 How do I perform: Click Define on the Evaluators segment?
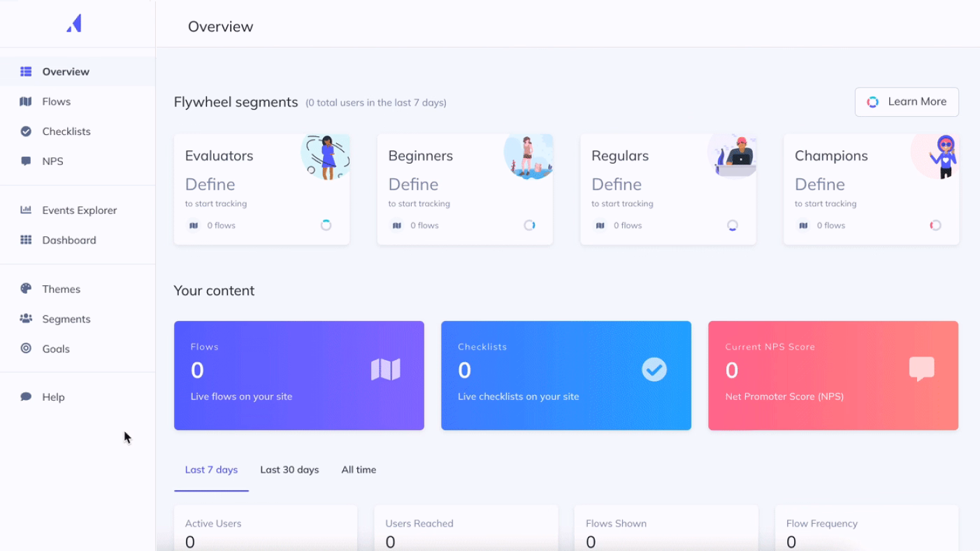(210, 184)
